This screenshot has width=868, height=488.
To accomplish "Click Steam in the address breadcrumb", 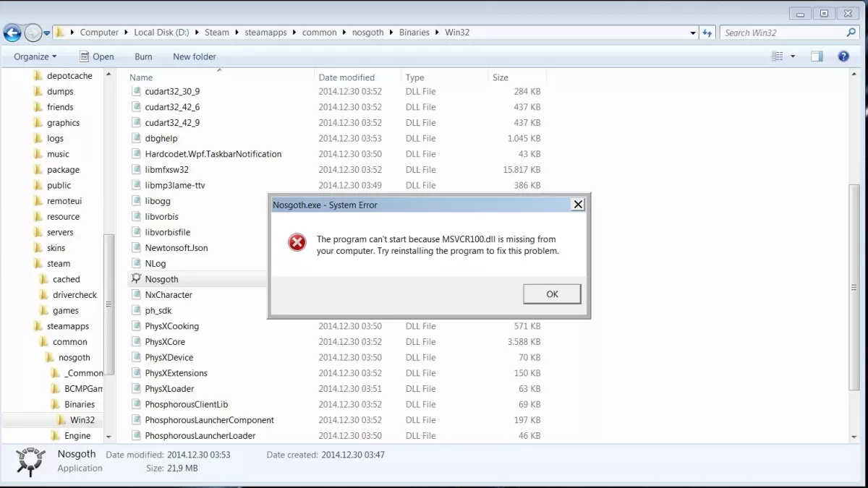I will point(217,33).
